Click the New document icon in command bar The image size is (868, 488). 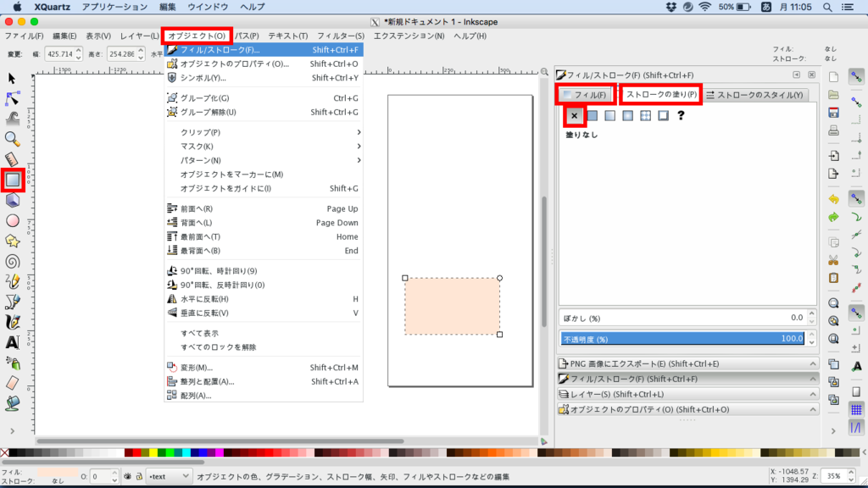(x=833, y=77)
